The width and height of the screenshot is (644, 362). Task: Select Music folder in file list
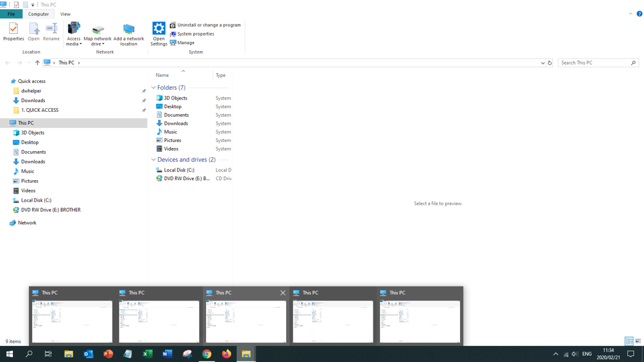(170, 132)
